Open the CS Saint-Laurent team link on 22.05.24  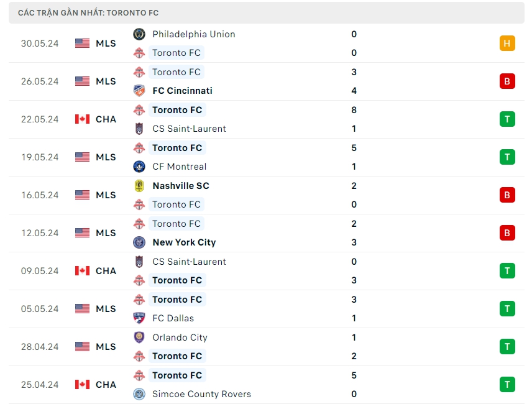189,129
